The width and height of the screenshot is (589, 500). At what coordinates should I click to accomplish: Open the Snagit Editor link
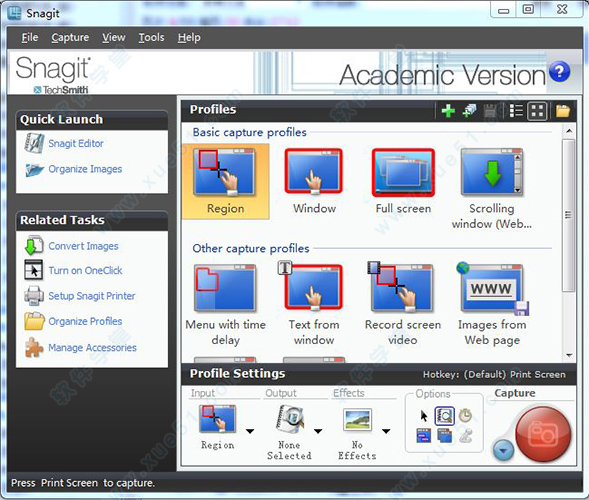76,143
